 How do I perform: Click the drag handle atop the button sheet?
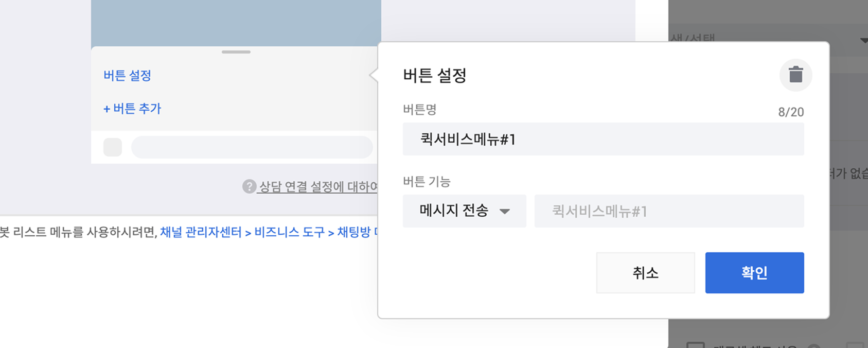click(x=236, y=52)
